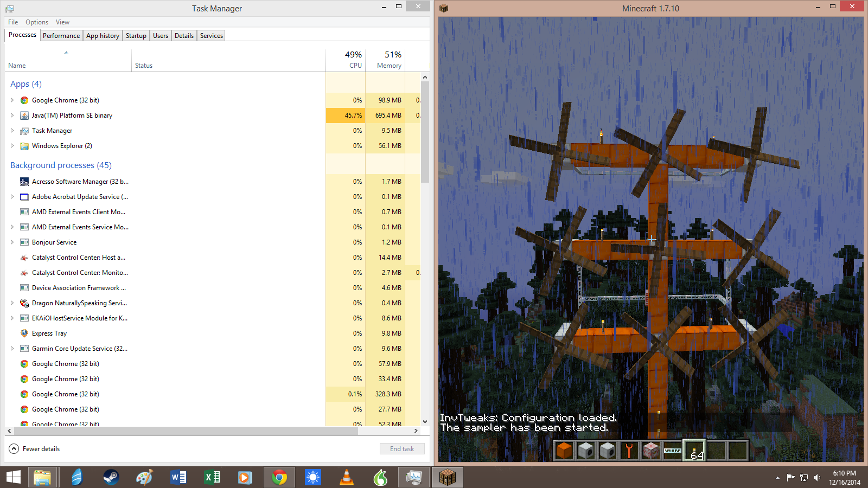
Task: Open the Options menu in Task Manager
Action: (x=36, y=22)
